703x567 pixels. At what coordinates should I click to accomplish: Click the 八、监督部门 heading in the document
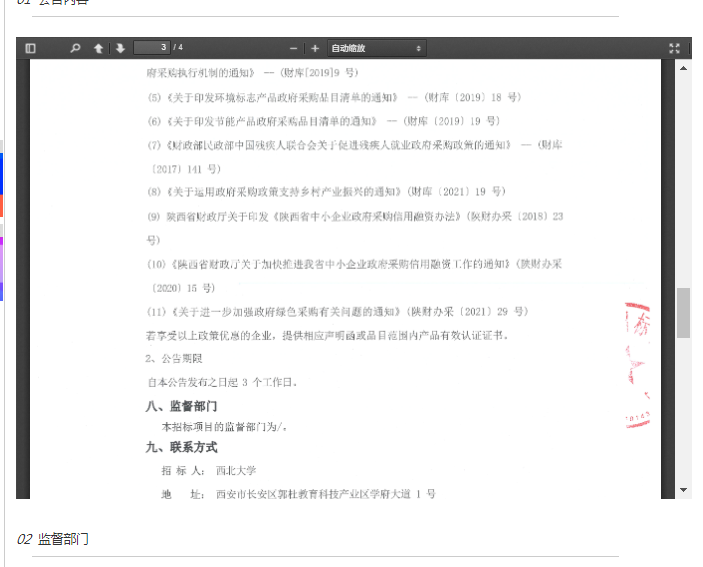pyautogui.click(x=181, y=406)
